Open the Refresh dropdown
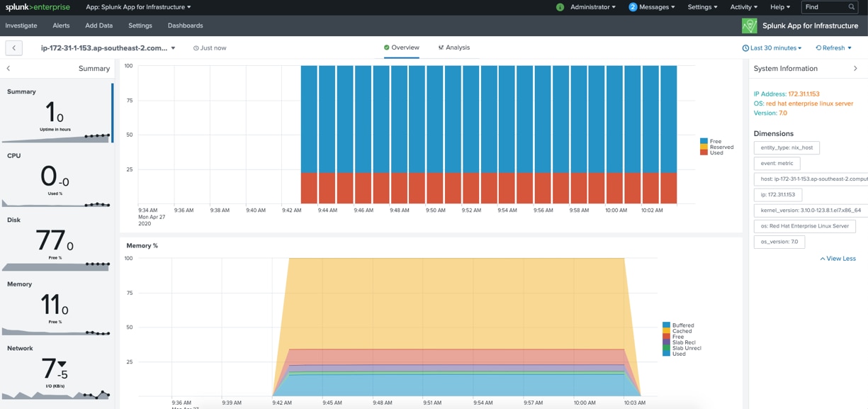Screen dimensions: 868x409 click(833, 48)
